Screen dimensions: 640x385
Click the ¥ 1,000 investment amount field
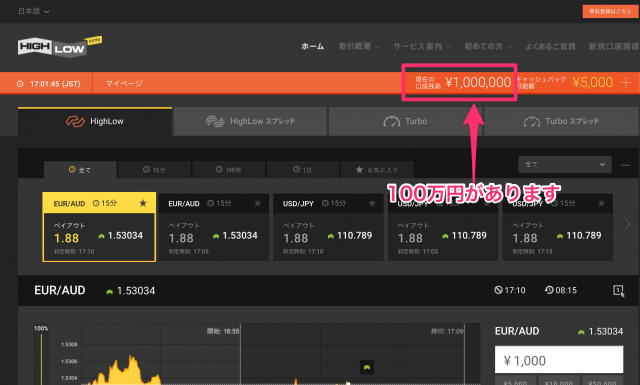click(x=559, y=360)
